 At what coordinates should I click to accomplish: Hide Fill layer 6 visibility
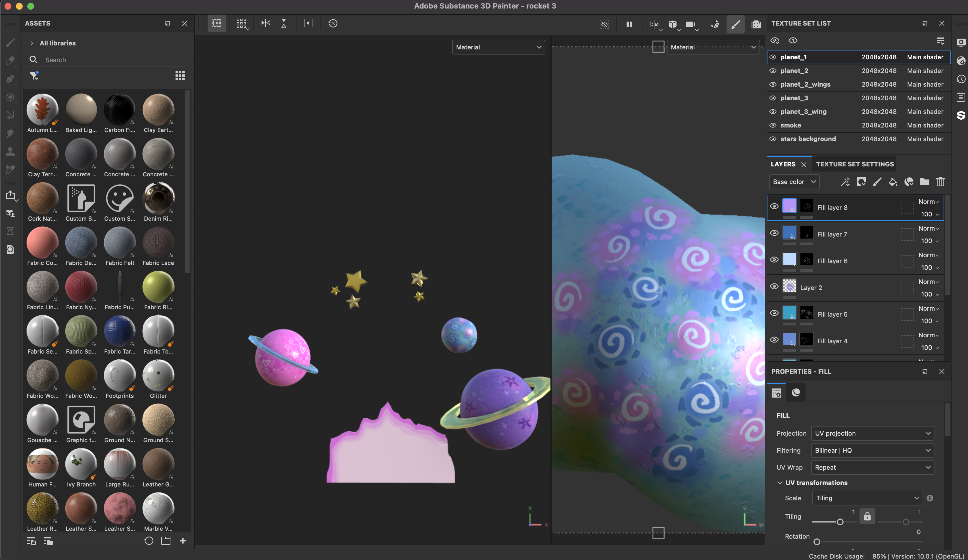(774, 260)
